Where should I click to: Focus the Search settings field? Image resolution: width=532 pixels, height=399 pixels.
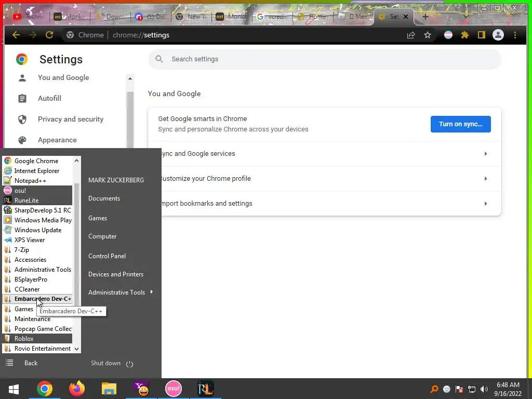pyautogui.click(x=325, y=59)
